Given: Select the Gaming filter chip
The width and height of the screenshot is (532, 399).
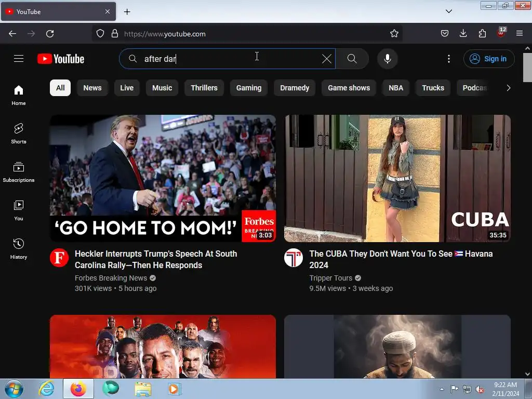Looking at the screenshot, I should [249, 88].
